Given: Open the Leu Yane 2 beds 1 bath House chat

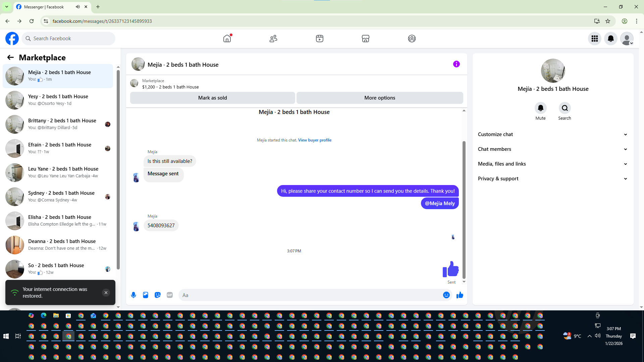Looking at the screenshot, I should pos(58,173).
